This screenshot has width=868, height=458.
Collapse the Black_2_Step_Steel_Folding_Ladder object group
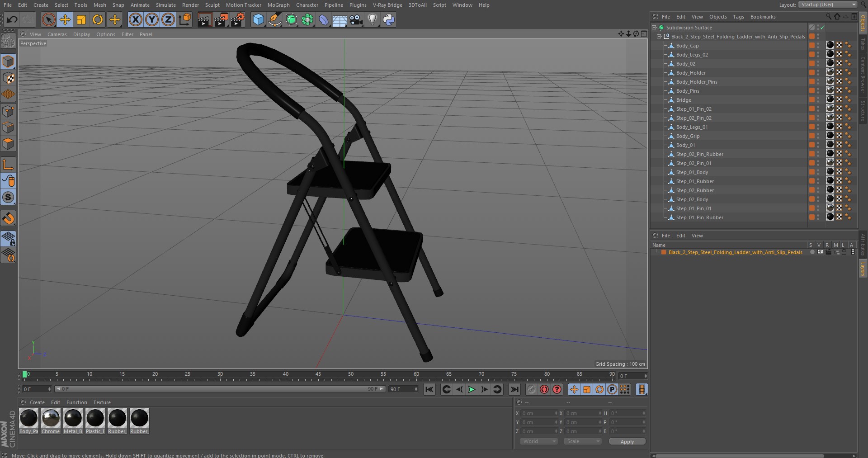click(x=659, y=37)
